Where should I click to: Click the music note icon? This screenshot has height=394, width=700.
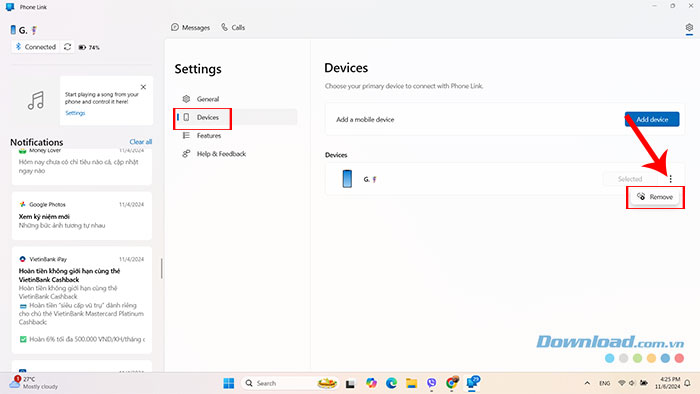tap(36, 100)
